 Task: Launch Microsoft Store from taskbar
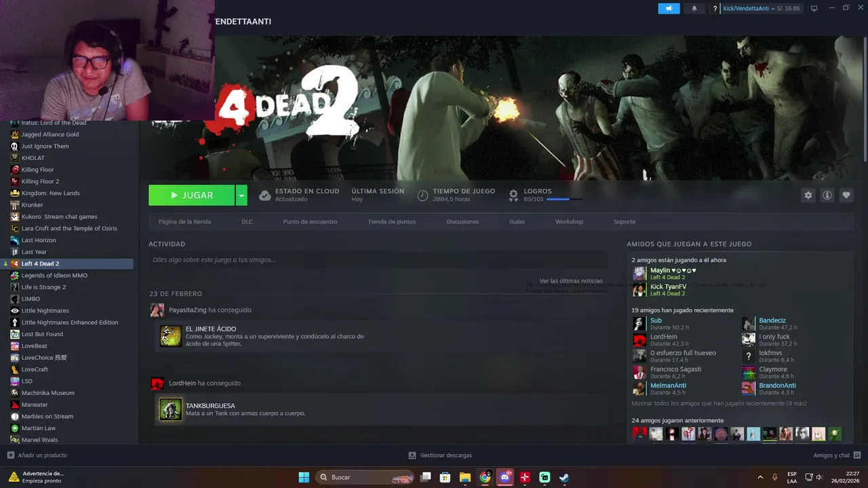click(446, 477)
